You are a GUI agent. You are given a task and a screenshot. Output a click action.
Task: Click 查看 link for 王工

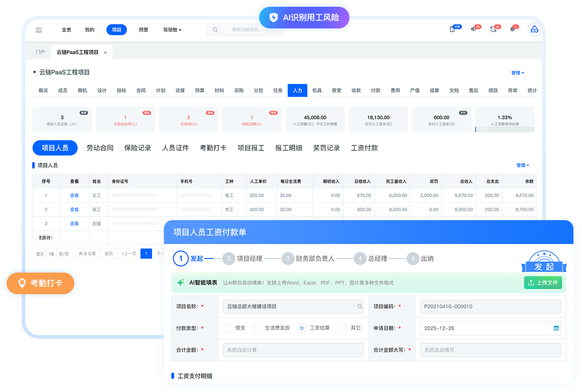click(74, 195)
